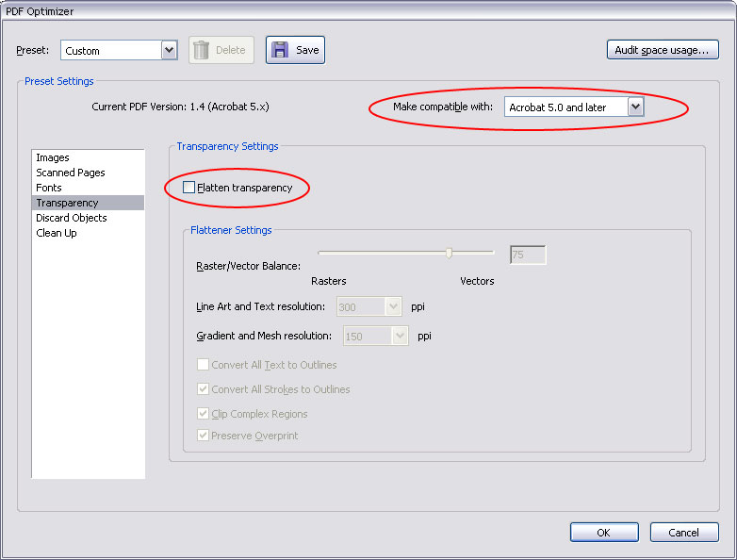Screen dimensions: 737x560
Task: Toggle Convert All Text to Outlines
Action: pyautogui.click(x=203, y=365)
